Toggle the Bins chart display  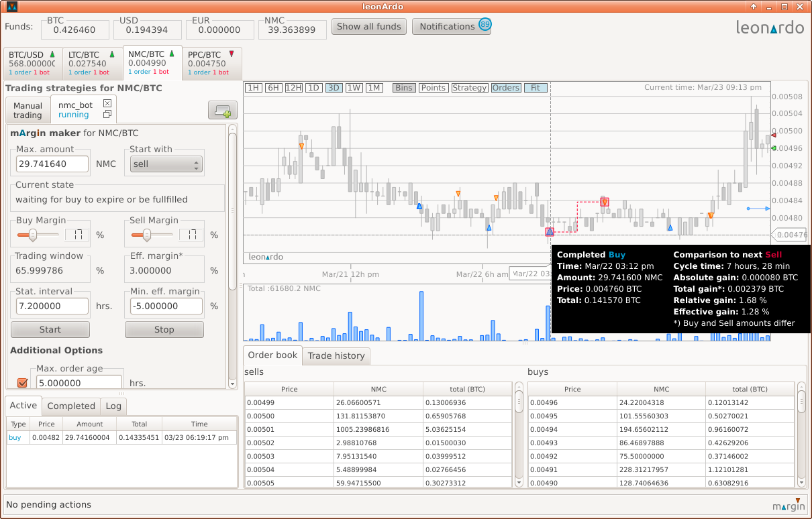tap(404, 88)
